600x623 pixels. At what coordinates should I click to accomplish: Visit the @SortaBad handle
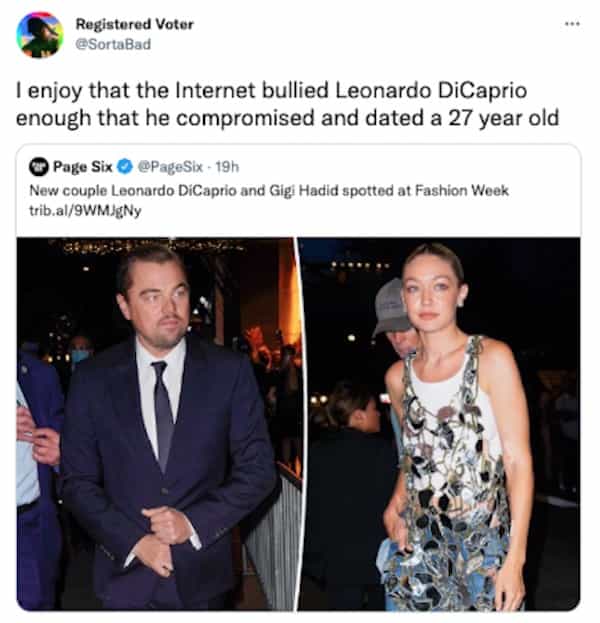pyautogui.click(x=113, y=44)
